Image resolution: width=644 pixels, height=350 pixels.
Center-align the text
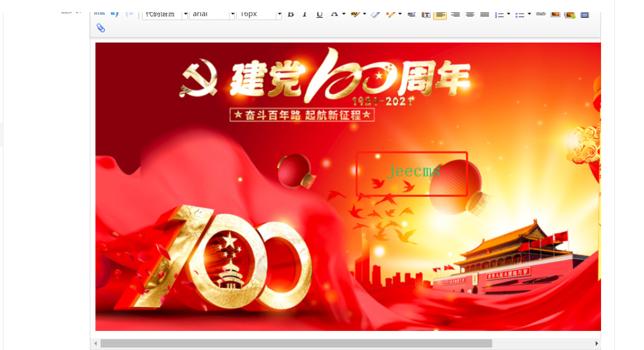470,14
